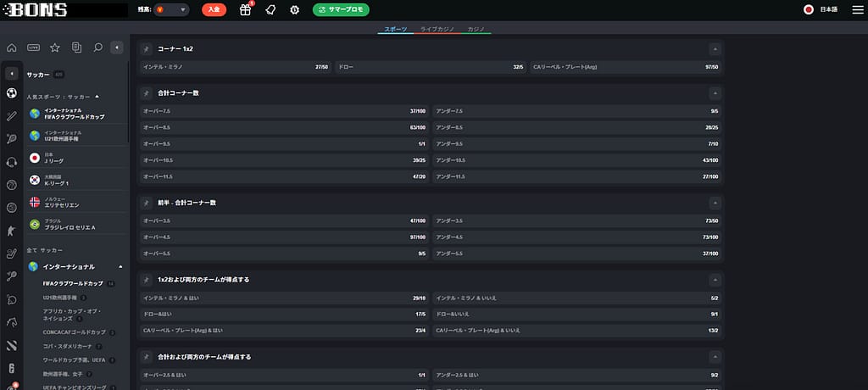Collapse the 人気スポーツ : サッカー list
Screen dimensions: 868x390
pos(97,97)
